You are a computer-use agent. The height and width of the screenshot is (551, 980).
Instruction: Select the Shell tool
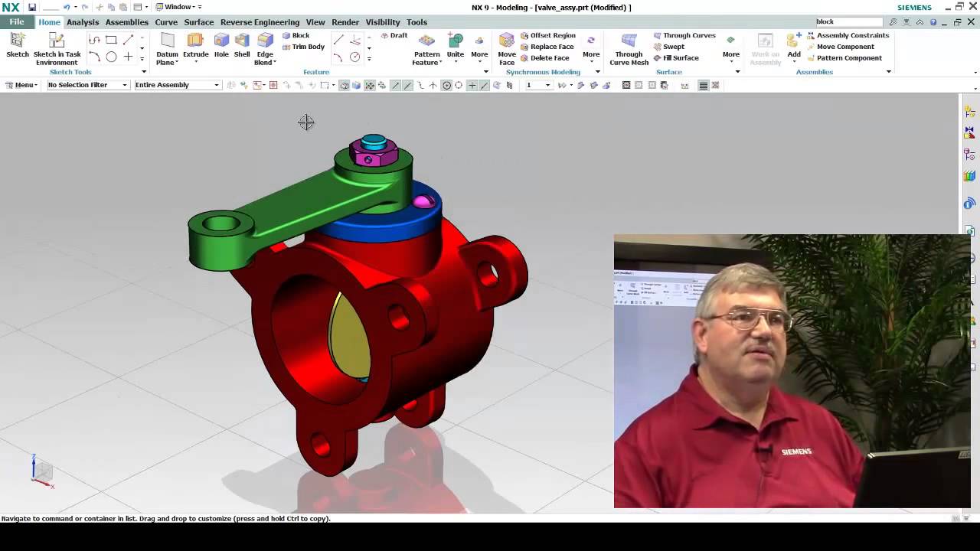click(x=242, y=45)
